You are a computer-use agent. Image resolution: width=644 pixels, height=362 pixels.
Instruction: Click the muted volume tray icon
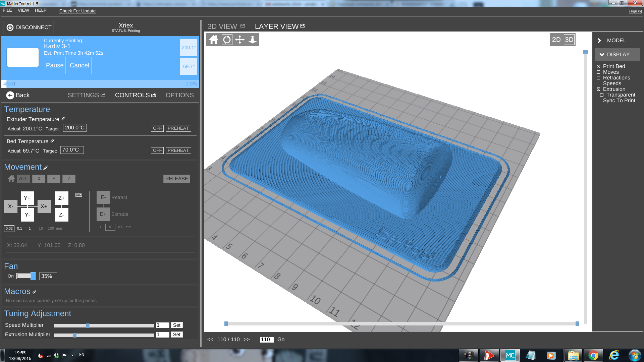click(x=40, y=356)
